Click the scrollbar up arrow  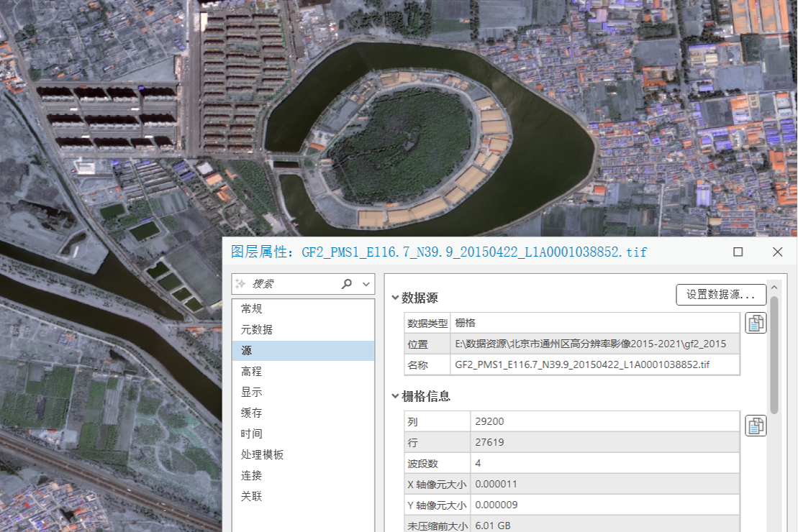(x=774, y=288)
